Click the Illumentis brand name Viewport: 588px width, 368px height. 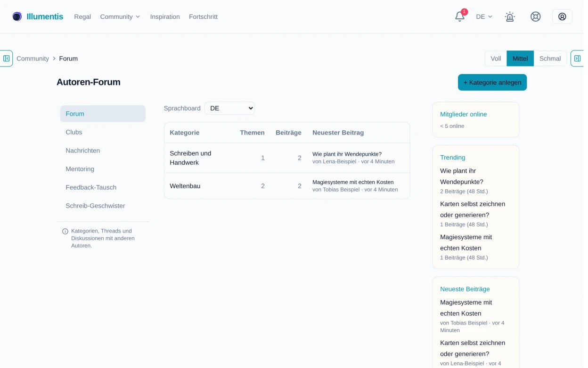(45, 17)
